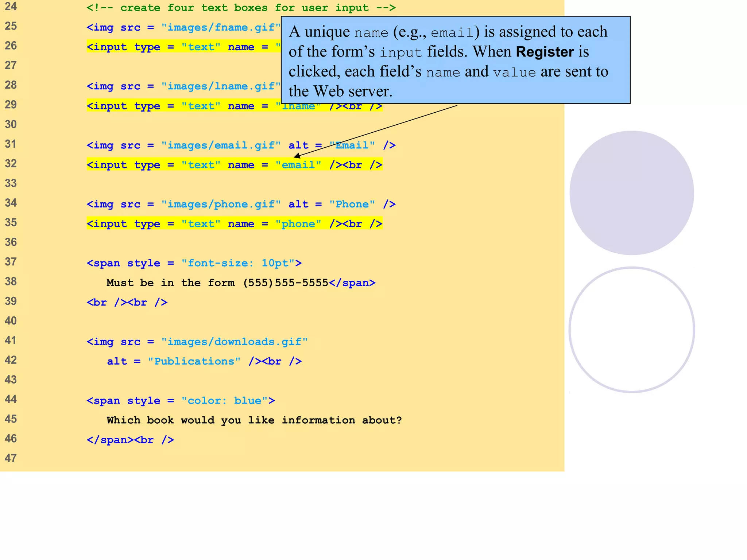The image size is (747, 560).
Task: Click line number 45
Action: [11, 419]
